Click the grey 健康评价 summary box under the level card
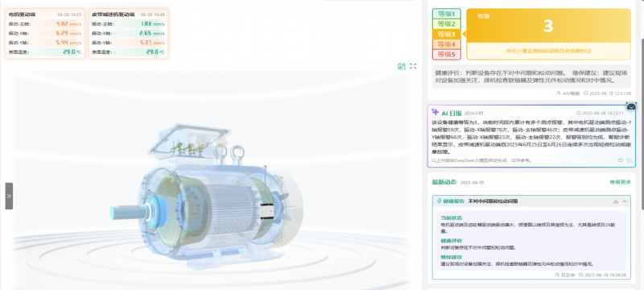644x290 pixels. (531, 77)
